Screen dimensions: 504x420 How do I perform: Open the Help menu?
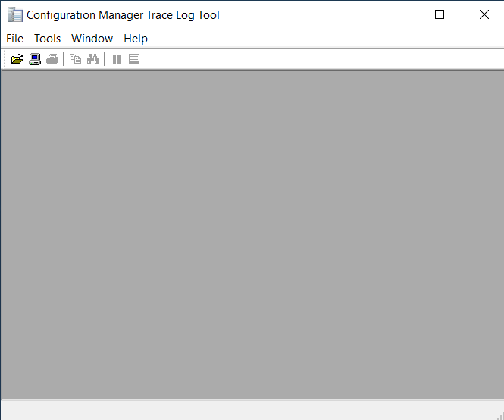tap(136, 39)
